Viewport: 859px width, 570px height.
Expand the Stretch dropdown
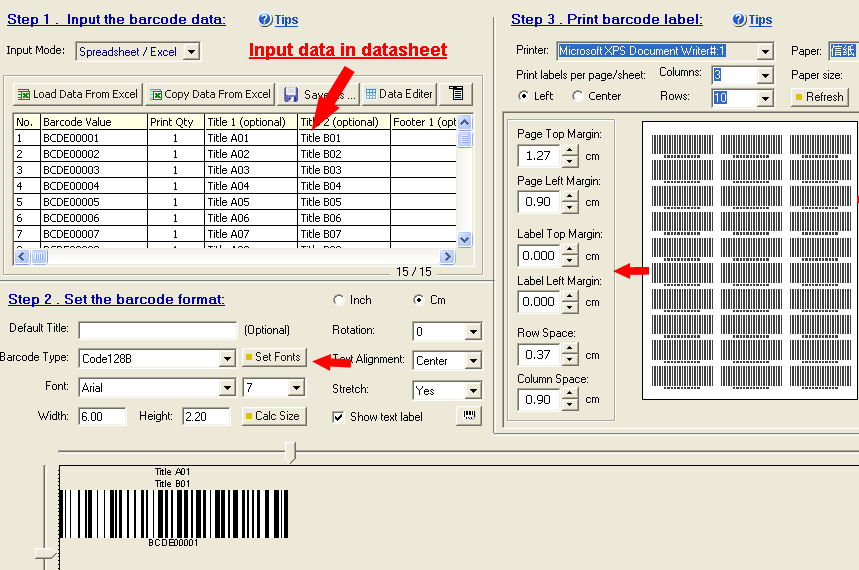(473, 391)
